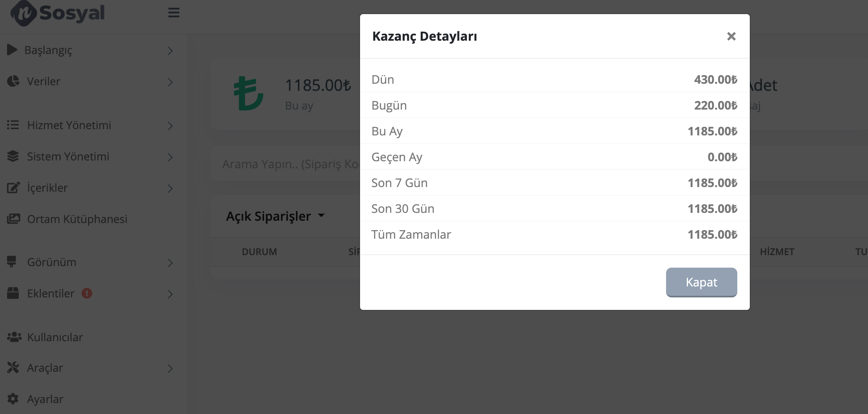868x414 pixels.
Task: Open the Açık Siparişler dropdown
Action: pyautogui.click(x=276, y=216)
